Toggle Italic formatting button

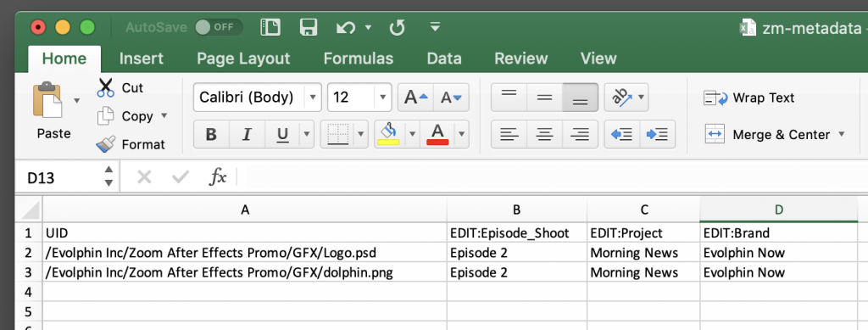247,135
